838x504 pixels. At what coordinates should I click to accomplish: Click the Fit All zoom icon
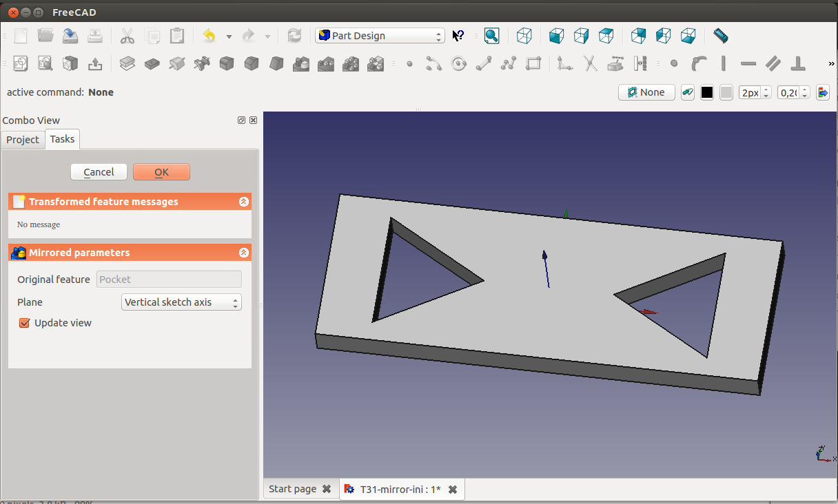pyautogui.click(x=491, y=36)
